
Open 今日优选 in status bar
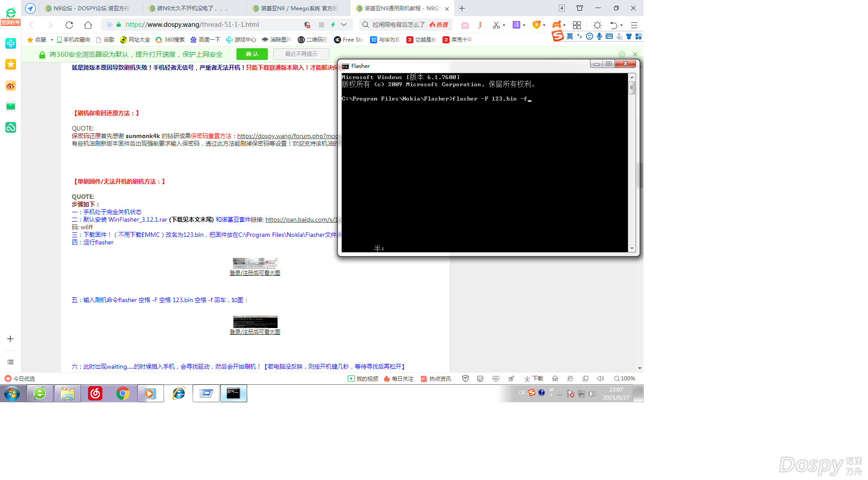coord(20,379)
